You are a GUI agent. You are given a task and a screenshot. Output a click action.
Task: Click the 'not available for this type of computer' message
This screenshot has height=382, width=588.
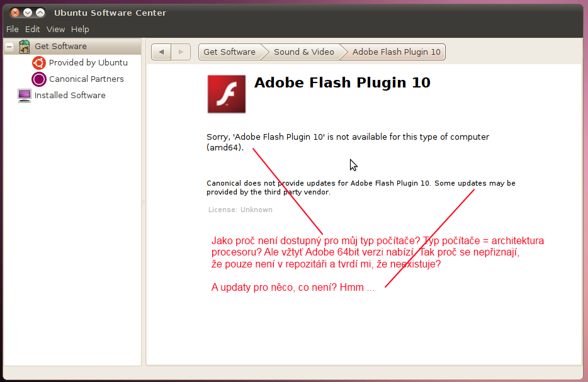[x=348, y=142]
